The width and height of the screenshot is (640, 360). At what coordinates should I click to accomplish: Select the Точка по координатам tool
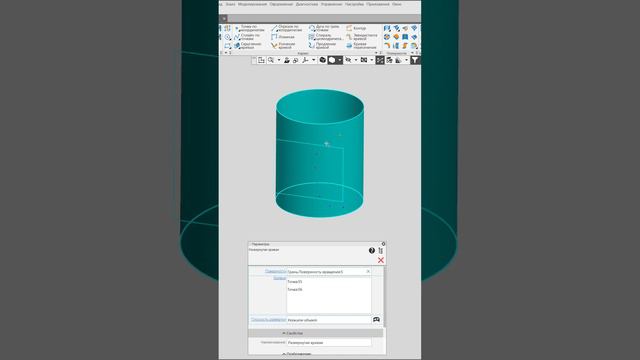pyautogui.click(x=250, y=28)
